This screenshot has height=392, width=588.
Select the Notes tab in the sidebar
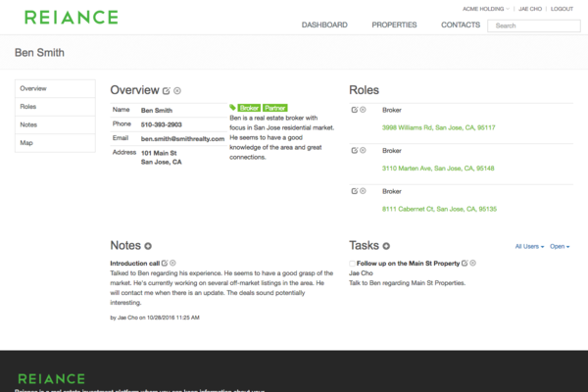28,124
